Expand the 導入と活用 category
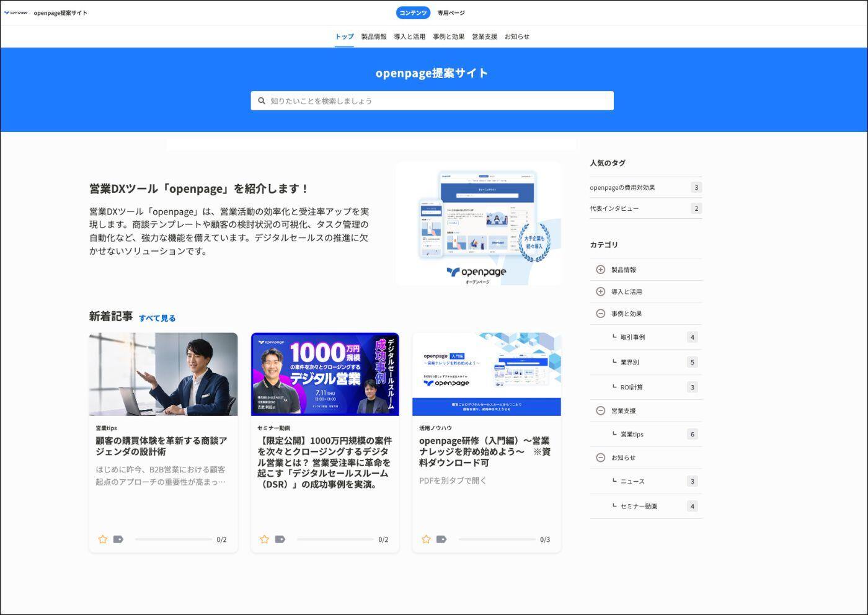Screen dimensions: 868x615 point(600,291)
